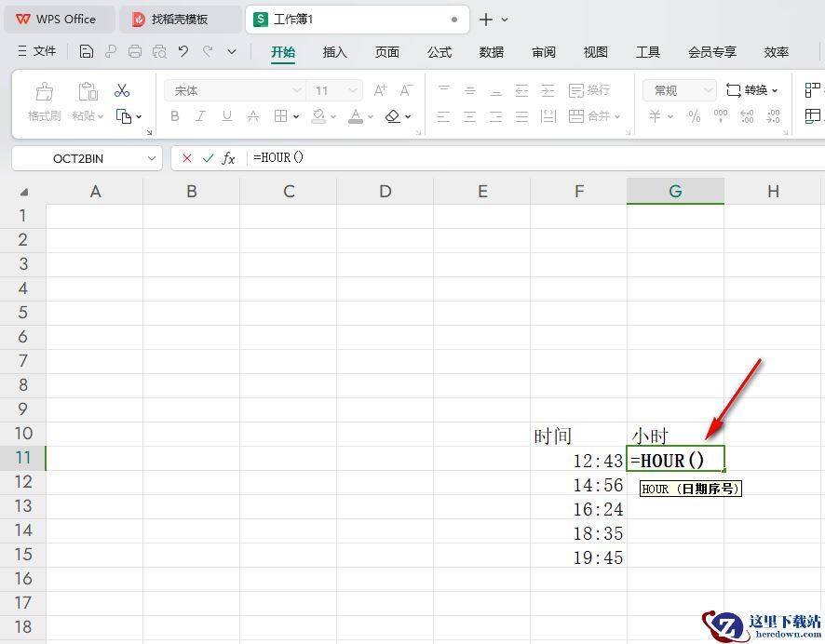Open paste options dropdown arrow

point(101,116)
